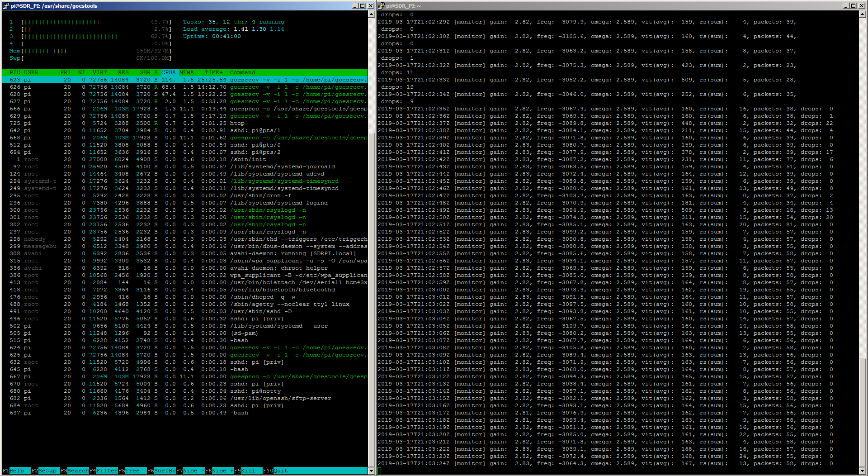Click monitor log line 21:03:24Z
This screenshot has height=476, width=868.
click(605, 463)
